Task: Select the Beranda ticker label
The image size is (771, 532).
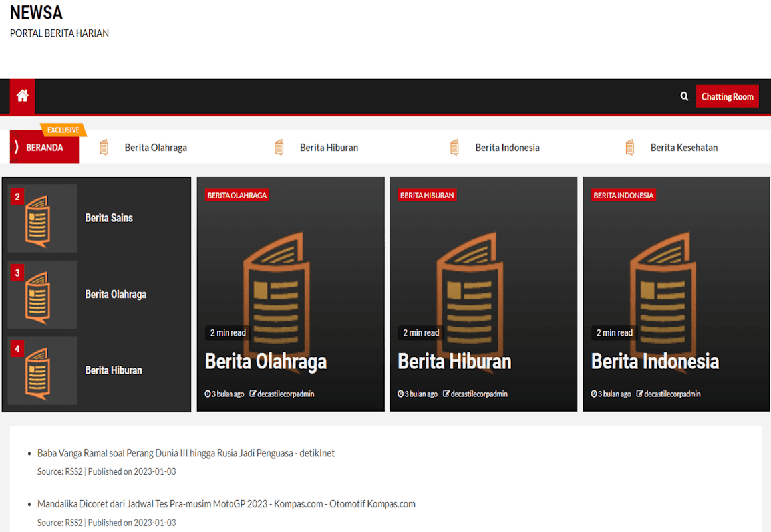Action: [45, 147]
